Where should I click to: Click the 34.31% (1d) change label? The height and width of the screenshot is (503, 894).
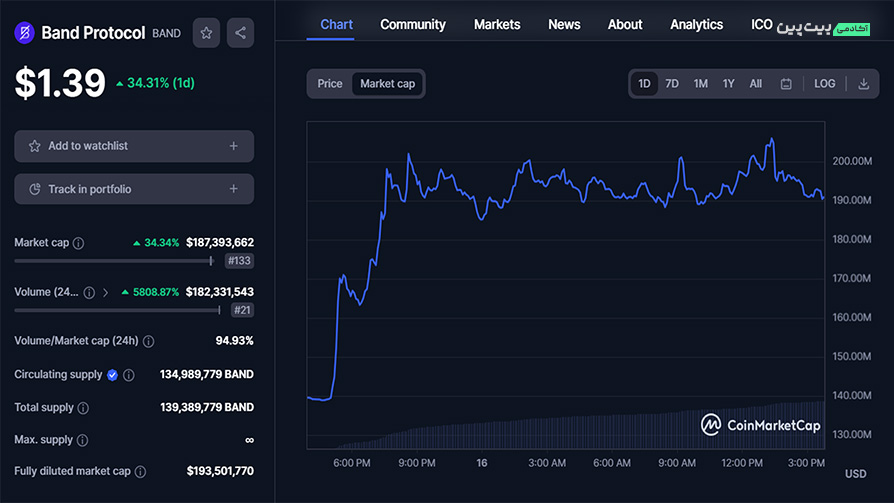pyautogui.click(x=156, y=83)
